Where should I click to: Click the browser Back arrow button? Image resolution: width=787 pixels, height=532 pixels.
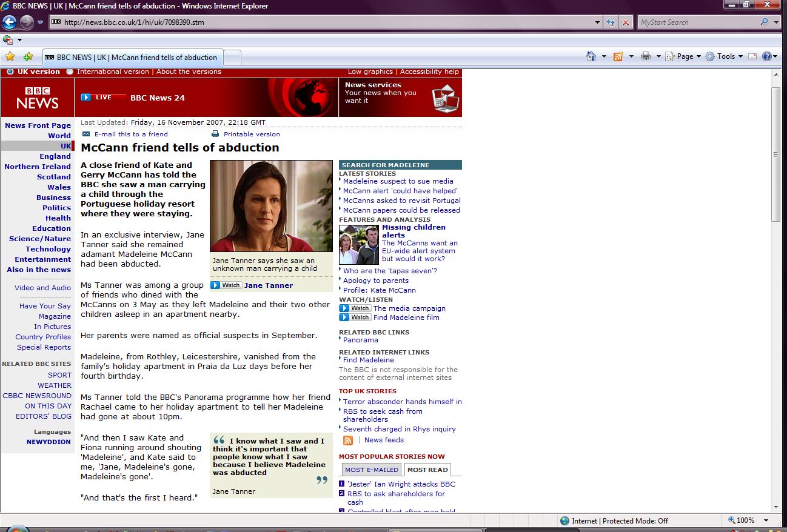tap(9, 22)
